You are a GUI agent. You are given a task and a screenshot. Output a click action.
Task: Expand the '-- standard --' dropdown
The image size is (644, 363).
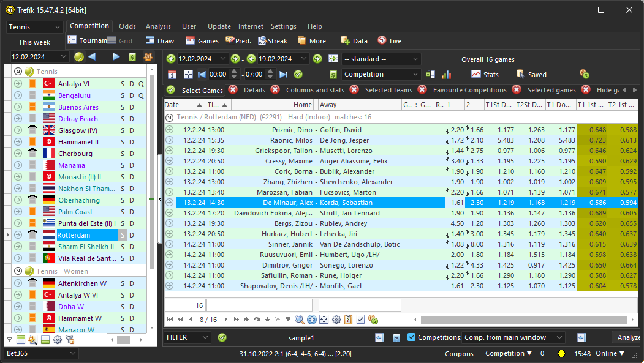click(381, 59)
